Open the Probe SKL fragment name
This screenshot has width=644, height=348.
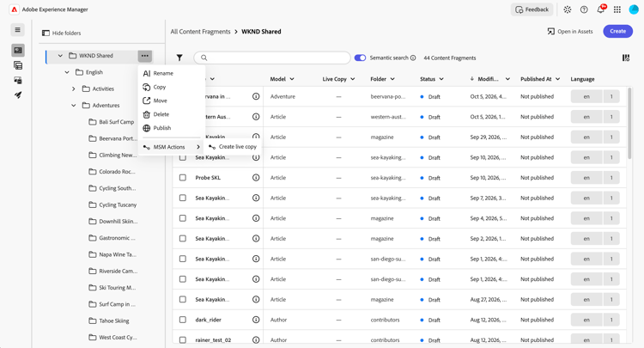(x=208, y=178)
